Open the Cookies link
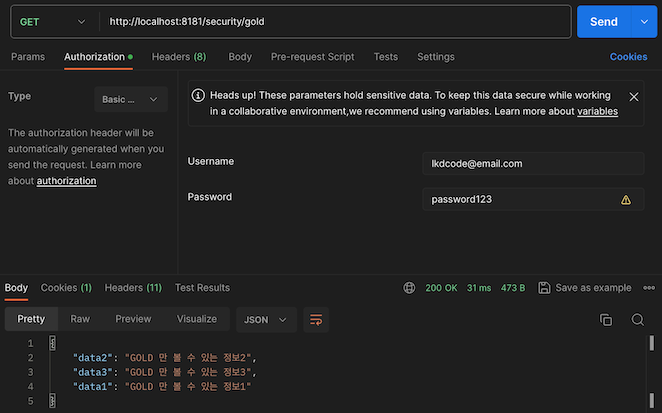Screen dimensions: 662x413 click(628, 57)
